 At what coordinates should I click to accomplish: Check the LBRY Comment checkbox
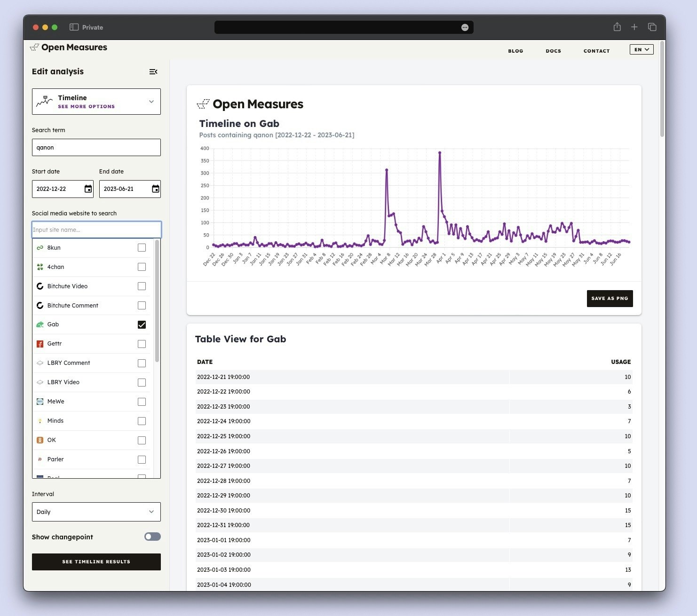142,363
